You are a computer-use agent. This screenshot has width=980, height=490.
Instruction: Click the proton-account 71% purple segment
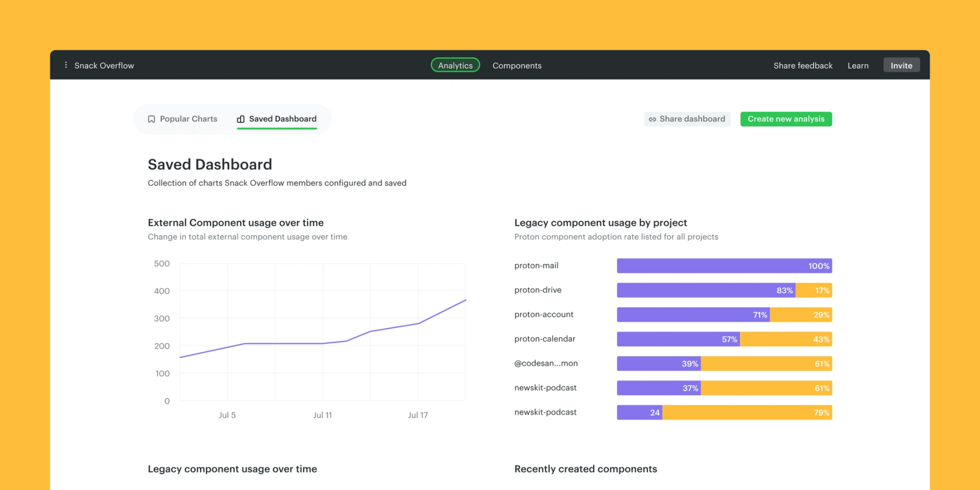pyautogui.click(x=693, y=315)
